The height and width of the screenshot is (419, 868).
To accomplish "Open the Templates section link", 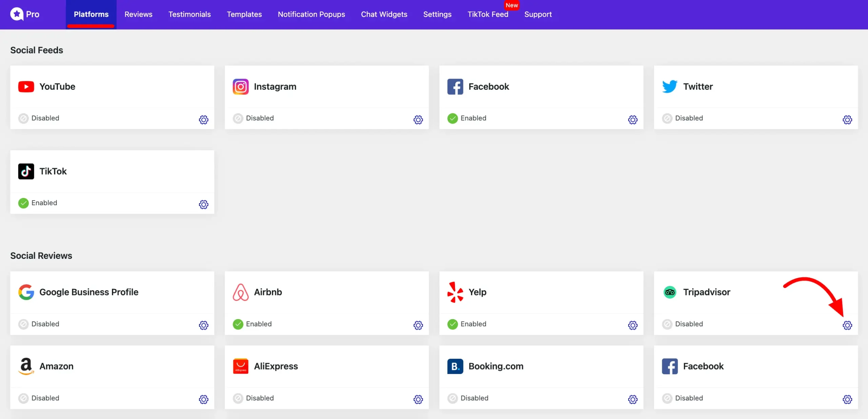I will point(244,14).
